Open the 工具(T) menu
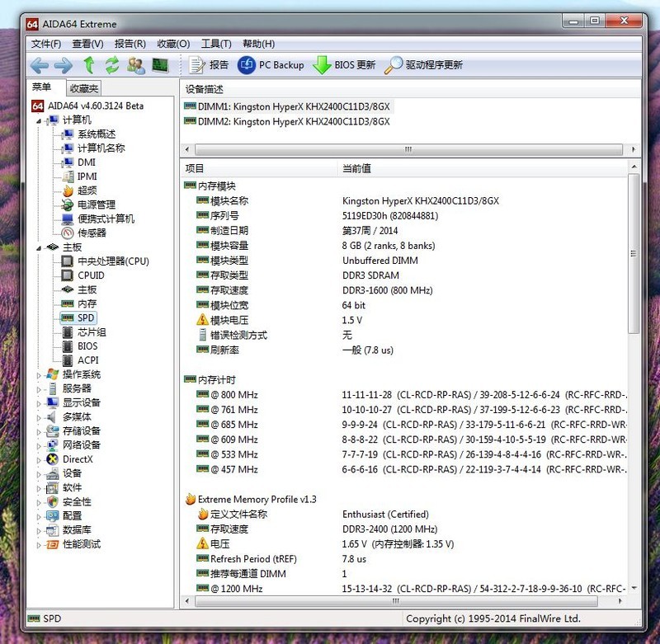The image size is (660, 644). click(x=216, y=44)
